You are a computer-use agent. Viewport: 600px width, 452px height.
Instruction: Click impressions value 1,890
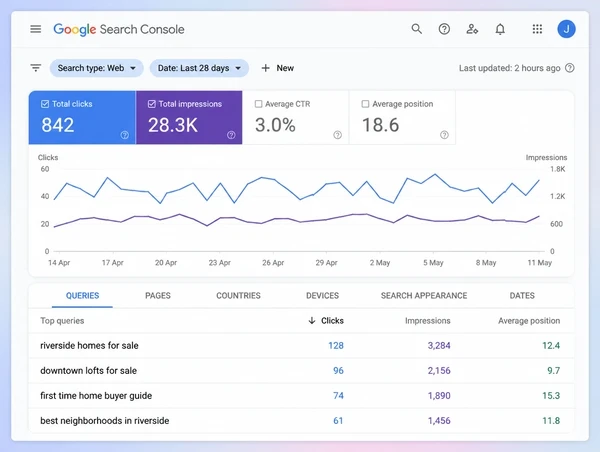pyautogui.click(x=439, y=396)
